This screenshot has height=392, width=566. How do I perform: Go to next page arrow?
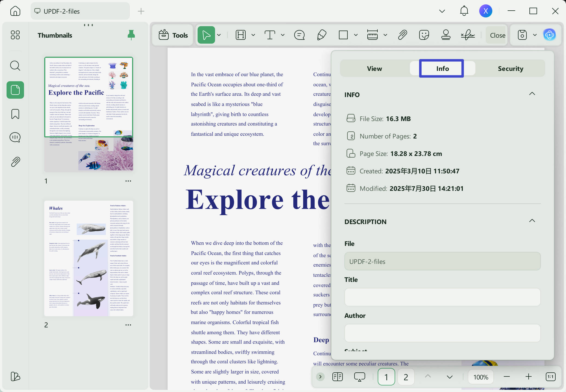click(x=449, y=377)
